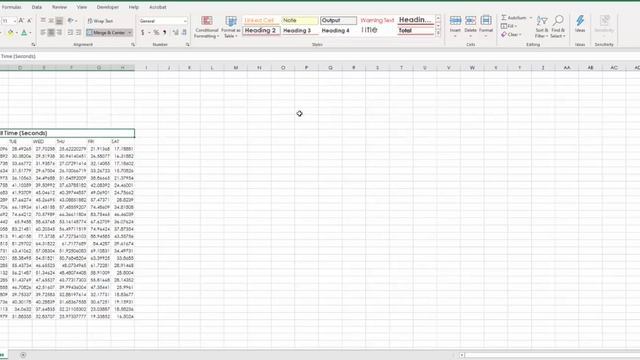Select column P header
Image resolution: width=640 pixels, height=360 pixels.
[x=307, y=68]
